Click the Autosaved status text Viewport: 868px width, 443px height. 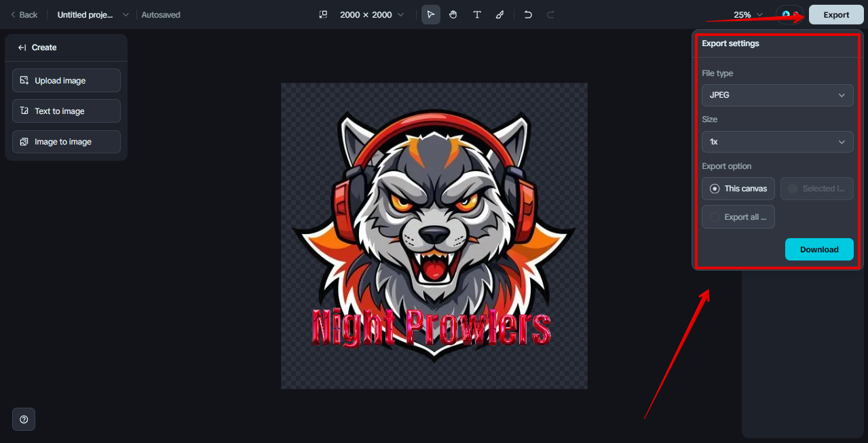point(161,14)
